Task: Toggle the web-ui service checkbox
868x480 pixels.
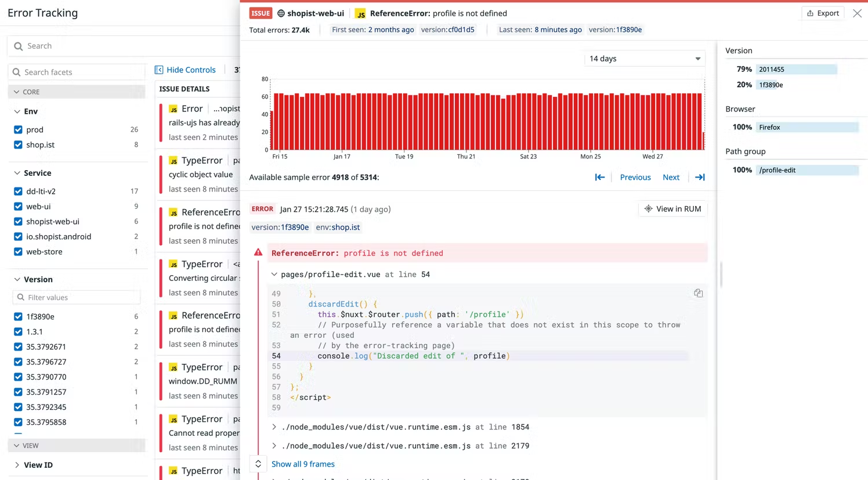Action: tap(18, 206)
